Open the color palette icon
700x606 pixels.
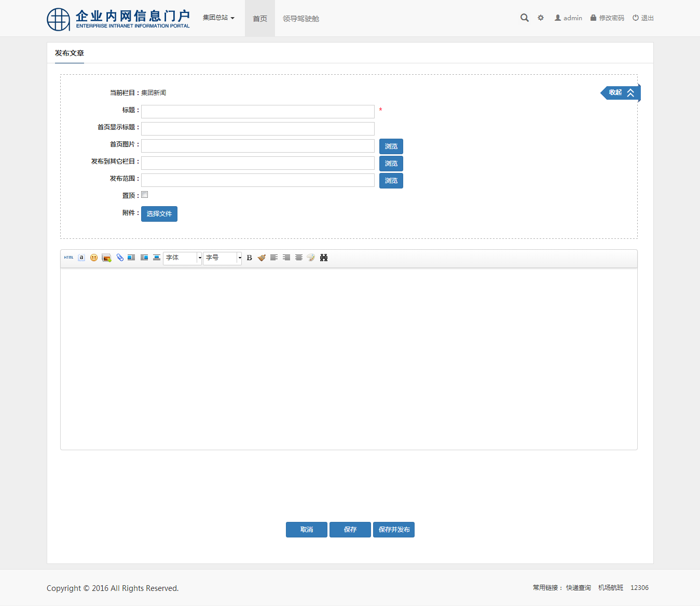click(x=311, y=258)
